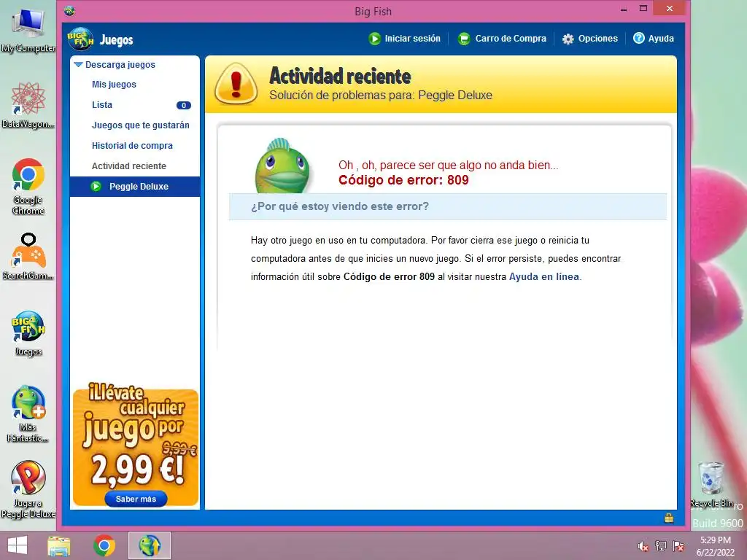Screen dimensions: 747x560
Task: Click the green Iniciar sesión arrow icon
Action: [374, 39]
